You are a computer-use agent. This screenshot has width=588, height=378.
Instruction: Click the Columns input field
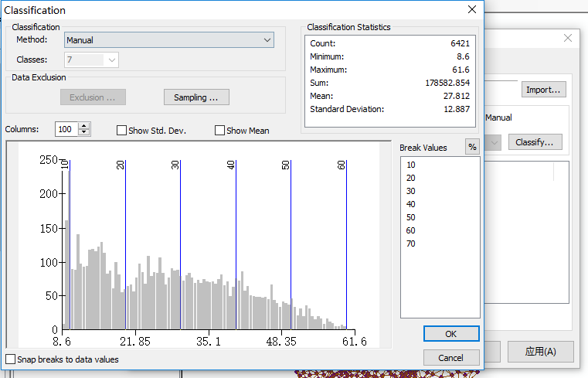tap(66, 130)
